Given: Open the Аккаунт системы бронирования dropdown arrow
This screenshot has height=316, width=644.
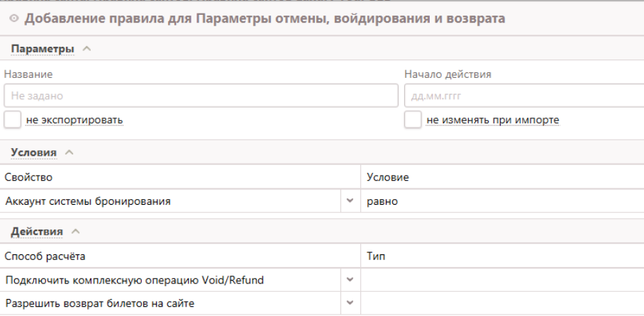Looking at the screenshot, I should coord(350,201).
